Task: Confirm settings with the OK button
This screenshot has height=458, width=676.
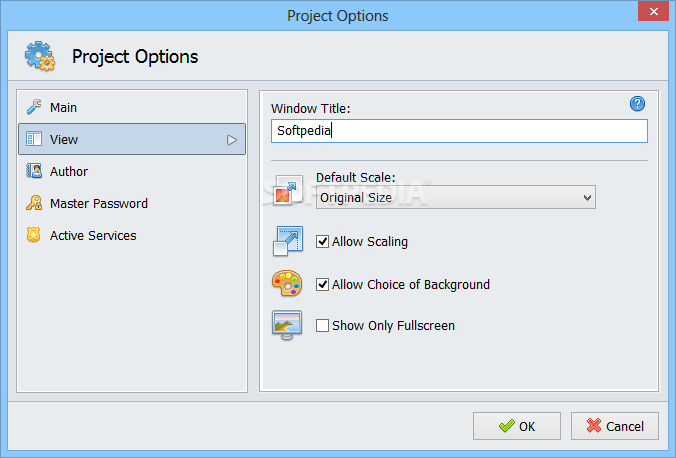Action: coord(517,426)
